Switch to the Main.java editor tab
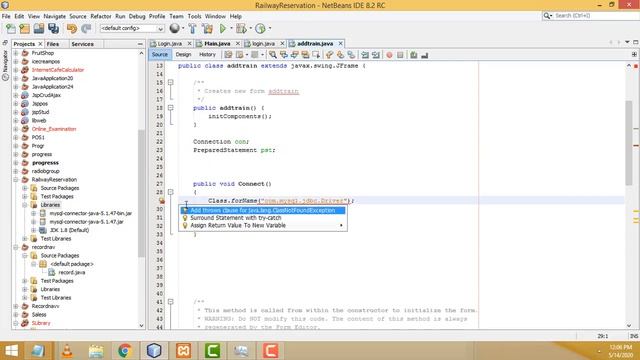640x360 pixels. 217,44
